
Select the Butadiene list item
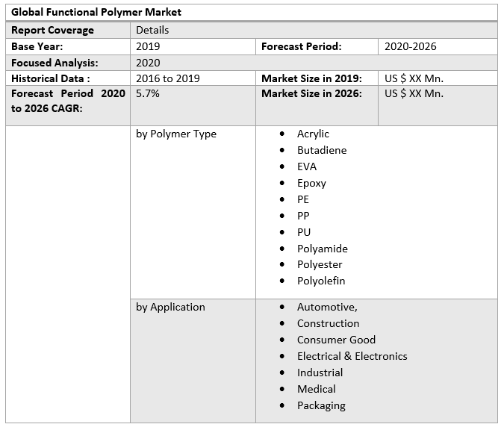click(322, 150)
